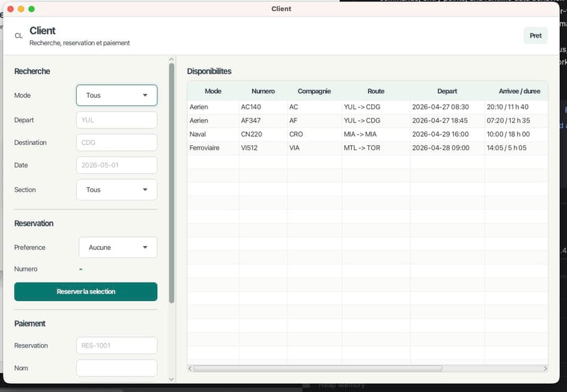The width and height of the screenshot is (567, 392).
Task: Open the Section dropdown set to Tous
Action: tap(116, 190)
